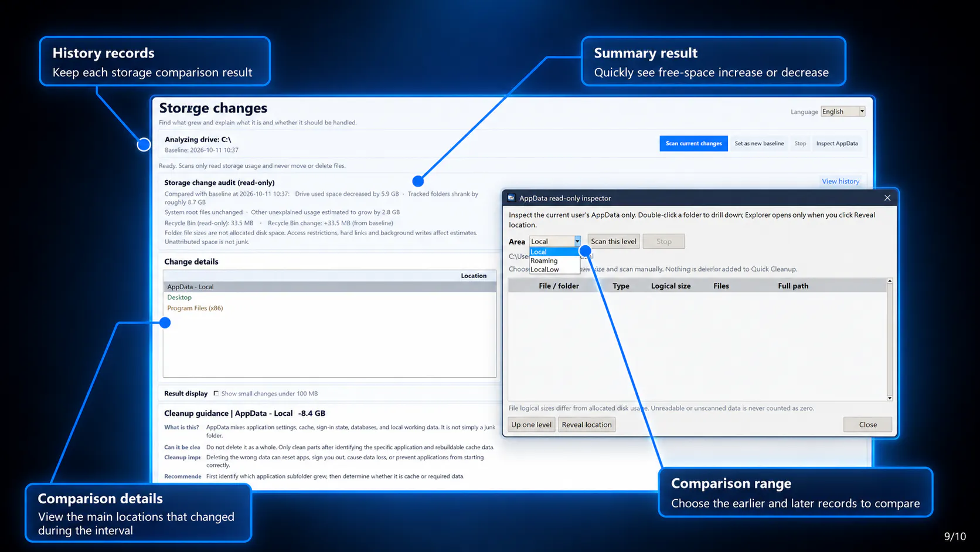Click the Scan current changes button
This screenshot has height=552, width=980.
coord(693,144)
